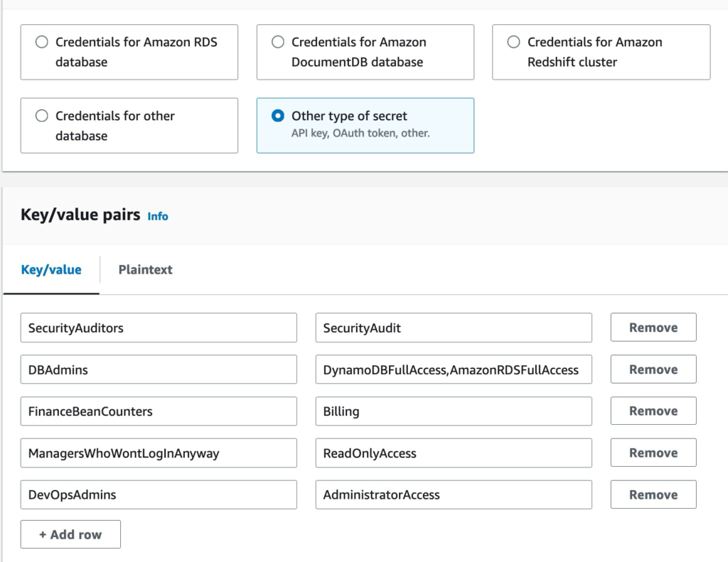The height and width of the screenshot is (562, 728).
Task: Open the Key/value pairs Info link
Action: [x=158, y=216]
